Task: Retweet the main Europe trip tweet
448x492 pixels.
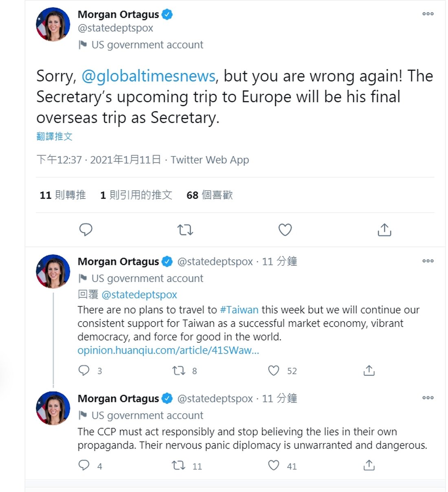Action: (185, 230)
